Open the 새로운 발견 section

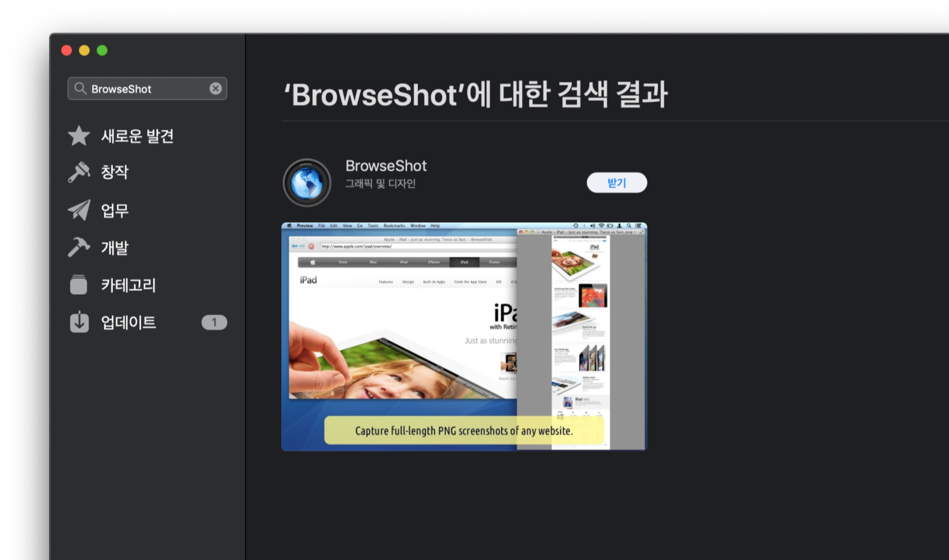pos(137,136)
